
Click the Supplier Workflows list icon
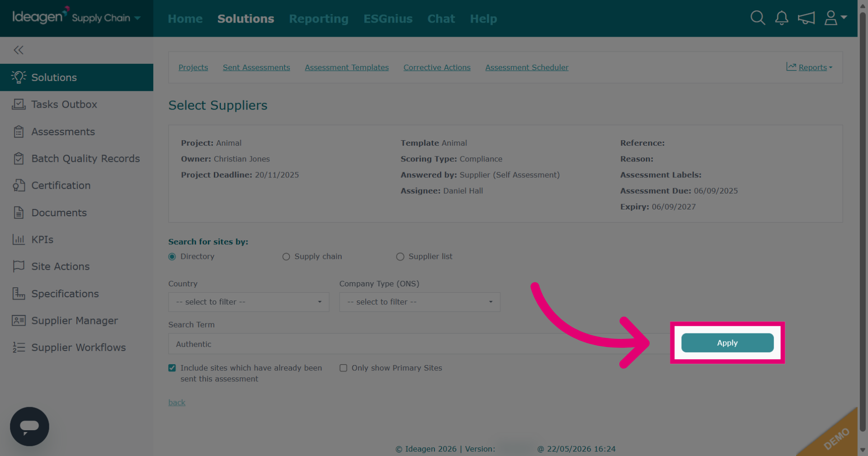(x=19, y=347)
